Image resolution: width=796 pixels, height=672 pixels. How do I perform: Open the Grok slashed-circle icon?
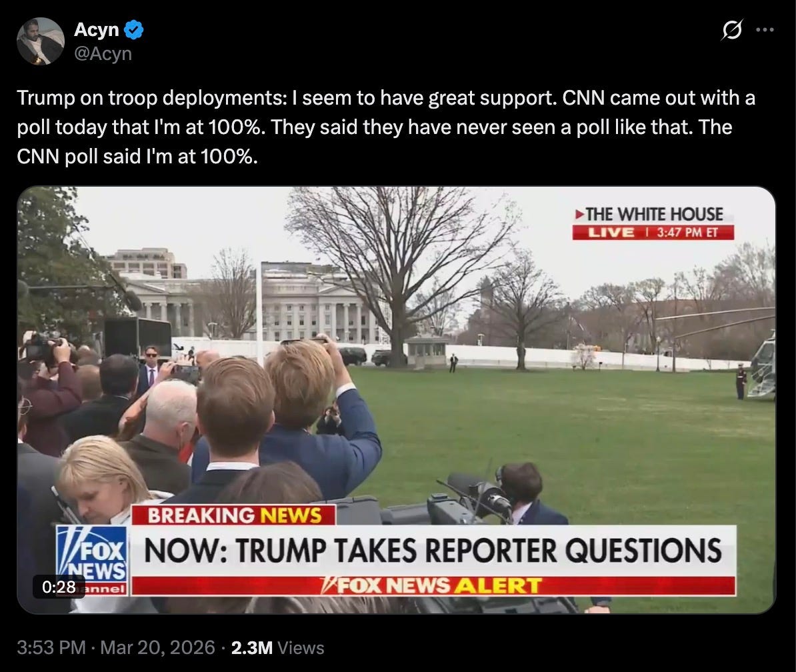pyautogui.click(x=732, y=30)
